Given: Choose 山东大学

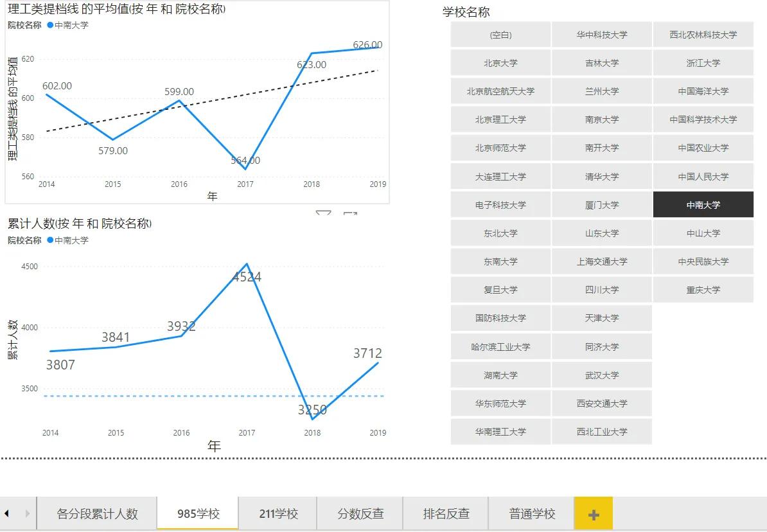Looking at the screenshot, I should [x=602, y=233].
